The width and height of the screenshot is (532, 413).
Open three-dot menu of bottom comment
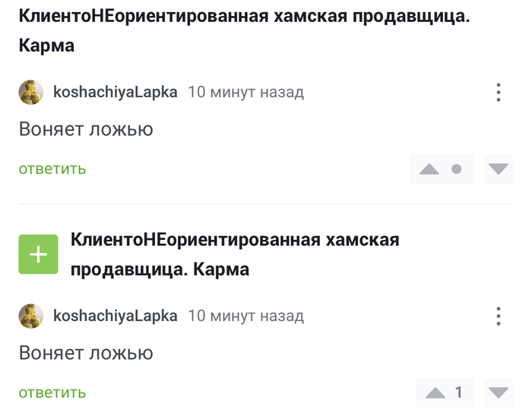(499, 316)
